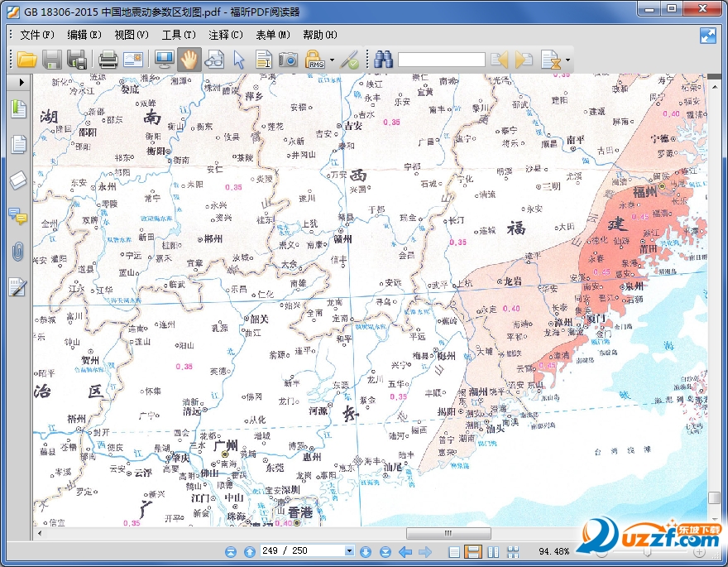
Task: Return to the previous view with the left arrow
Action: click(x=405, y=551)
